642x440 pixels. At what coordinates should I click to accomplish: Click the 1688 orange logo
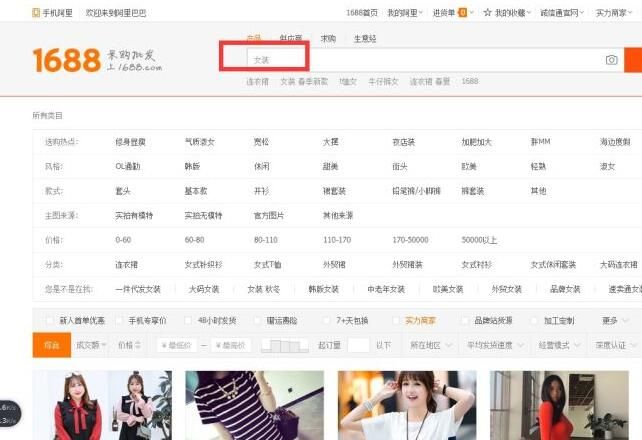67,60
